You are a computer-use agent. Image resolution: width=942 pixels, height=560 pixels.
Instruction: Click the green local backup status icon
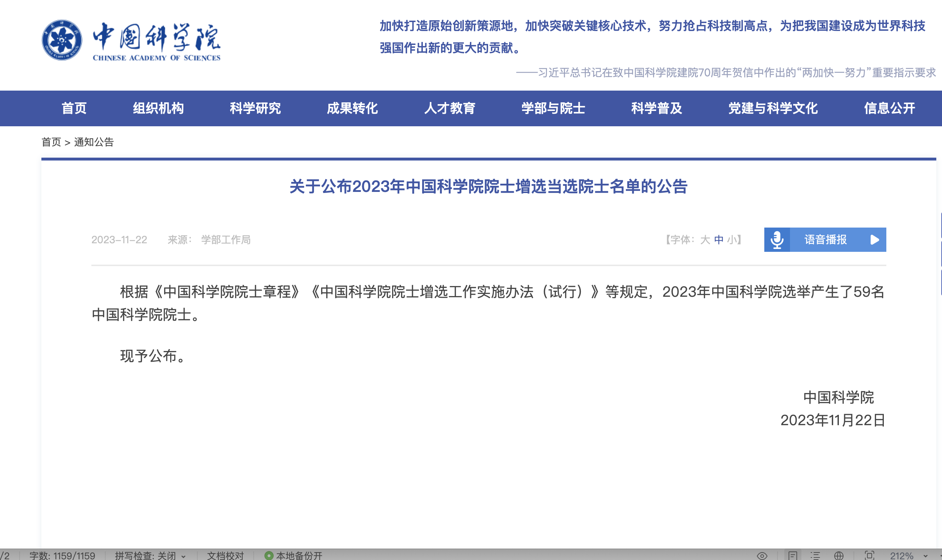click(269, 555)
